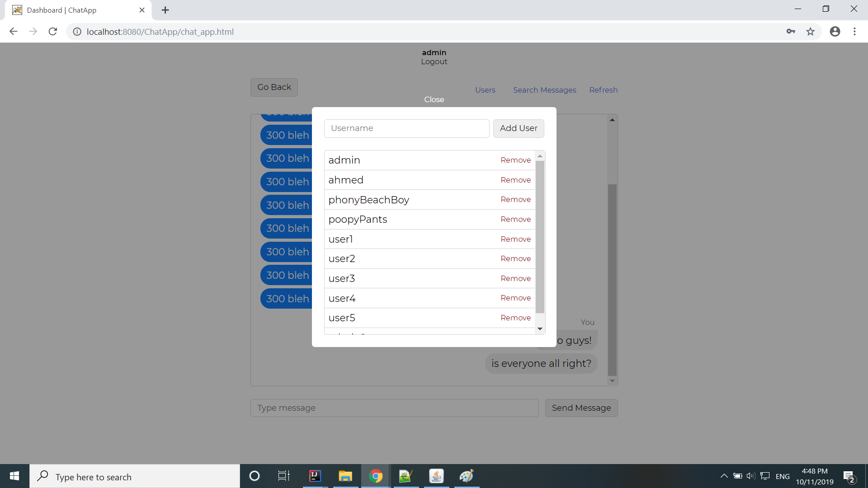Close the users dialog
Viewport: 868px width, 488px height.
(434, 99)
